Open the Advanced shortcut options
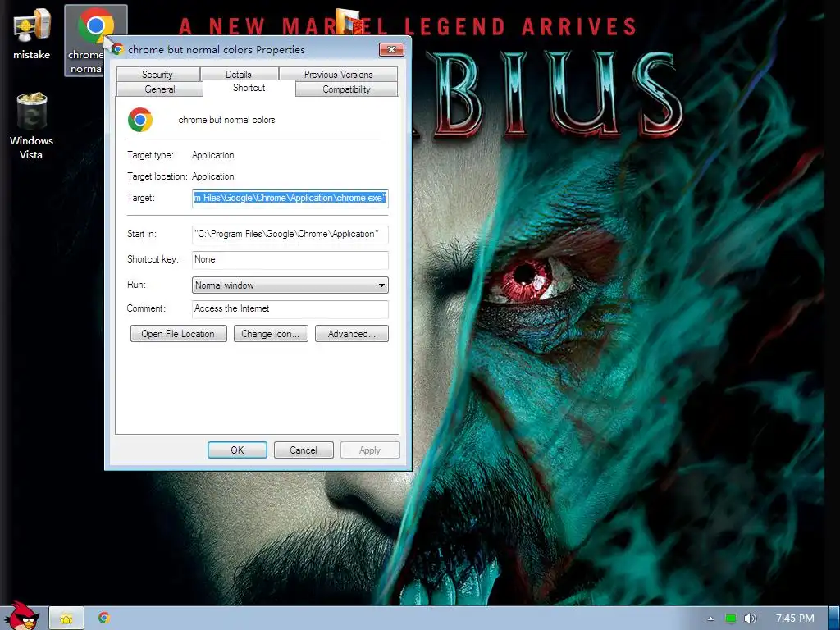Image resolution: width=840 pixels, height=630 pixels. pos(351,334)
